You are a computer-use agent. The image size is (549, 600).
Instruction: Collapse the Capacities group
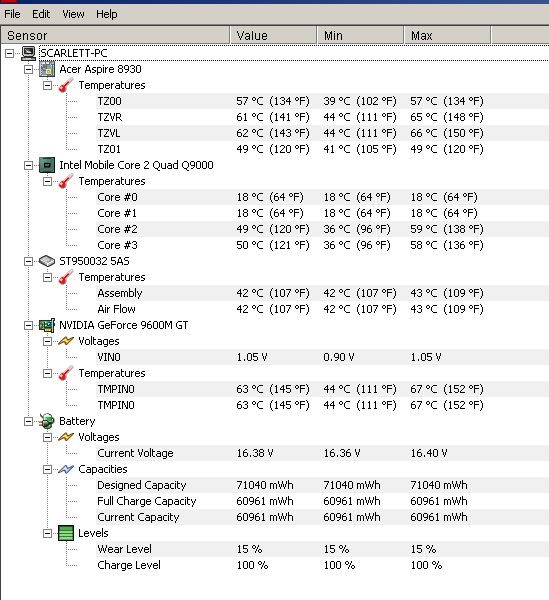[x=47, y=470]
